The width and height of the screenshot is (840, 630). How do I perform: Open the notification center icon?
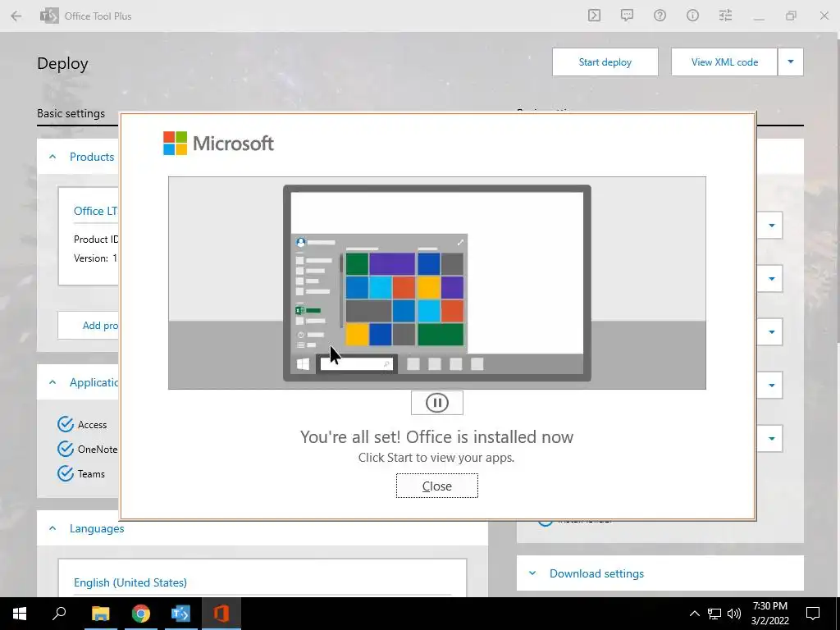(813, 614)
